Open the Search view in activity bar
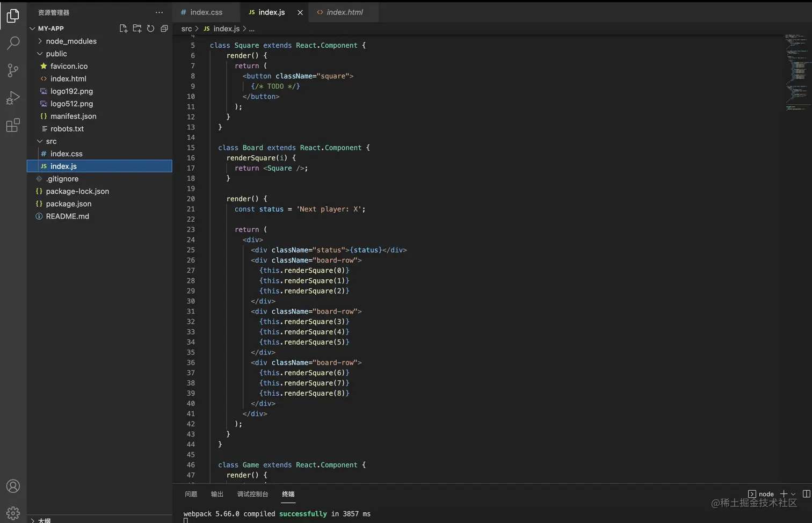The width and height of the screenshot is (812, 523). click(x=13, y=43)
